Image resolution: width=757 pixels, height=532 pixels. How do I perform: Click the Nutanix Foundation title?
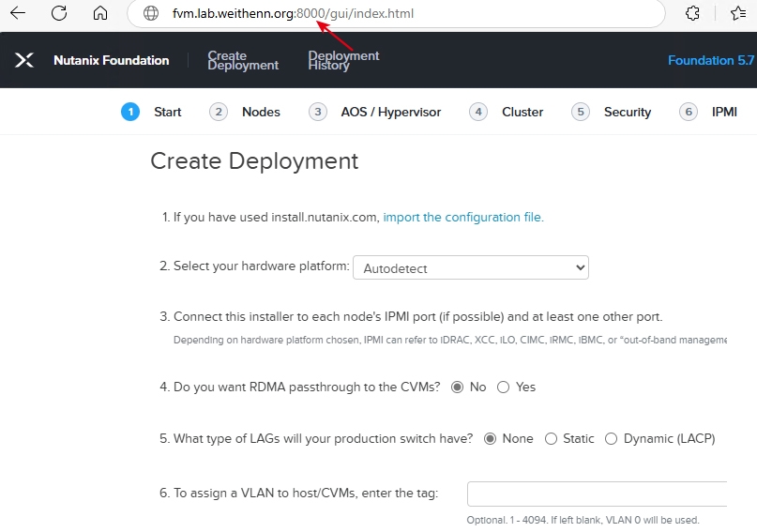112,60
